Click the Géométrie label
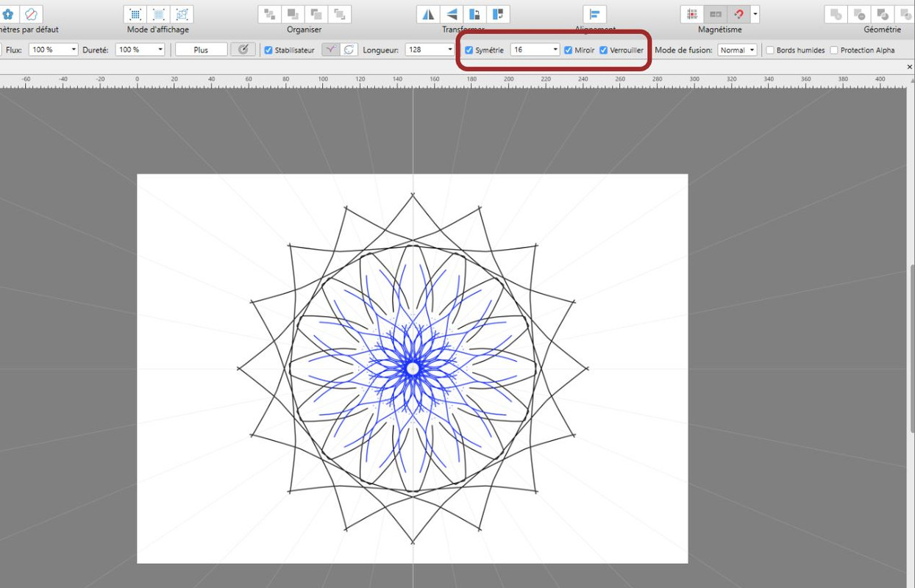 tap(883, 29)
